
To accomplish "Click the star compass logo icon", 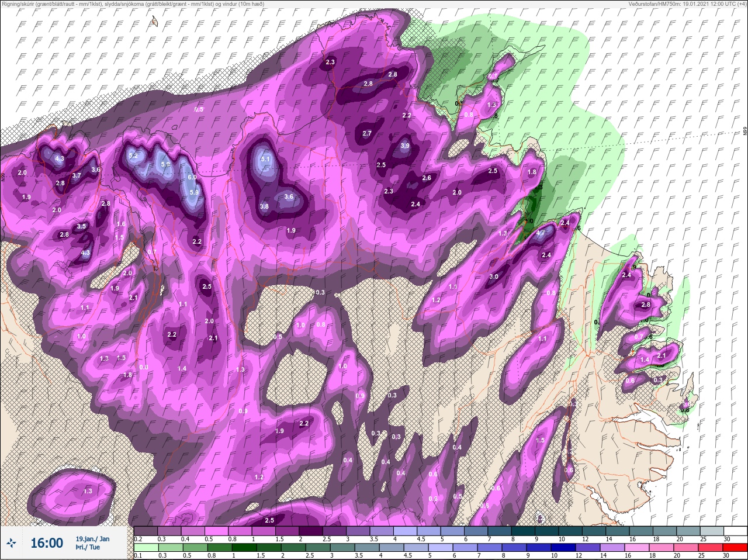I will [12, 544].
